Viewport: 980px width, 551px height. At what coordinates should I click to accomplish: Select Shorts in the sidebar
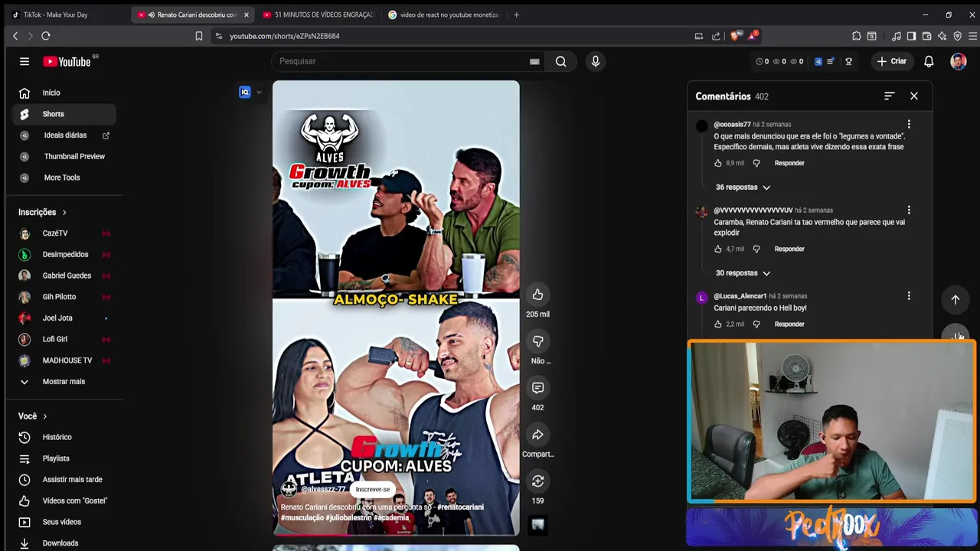click(64, 114)
